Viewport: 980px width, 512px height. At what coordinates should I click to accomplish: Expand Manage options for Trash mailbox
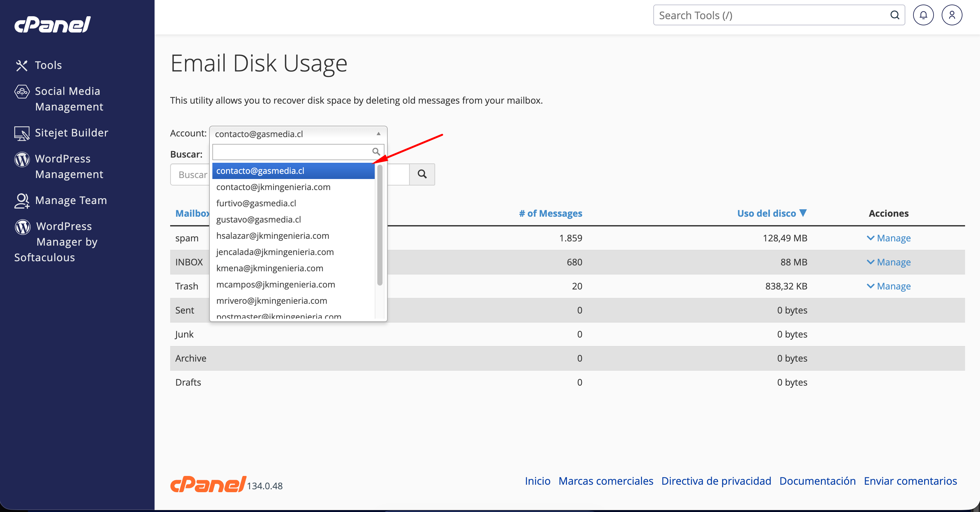click(889, 286)
